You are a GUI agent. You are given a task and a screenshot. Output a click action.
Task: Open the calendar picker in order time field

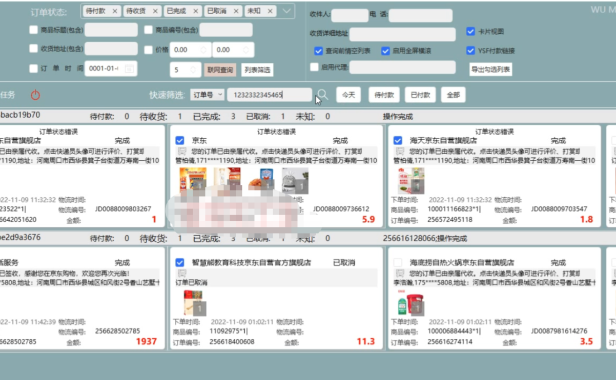129,69
